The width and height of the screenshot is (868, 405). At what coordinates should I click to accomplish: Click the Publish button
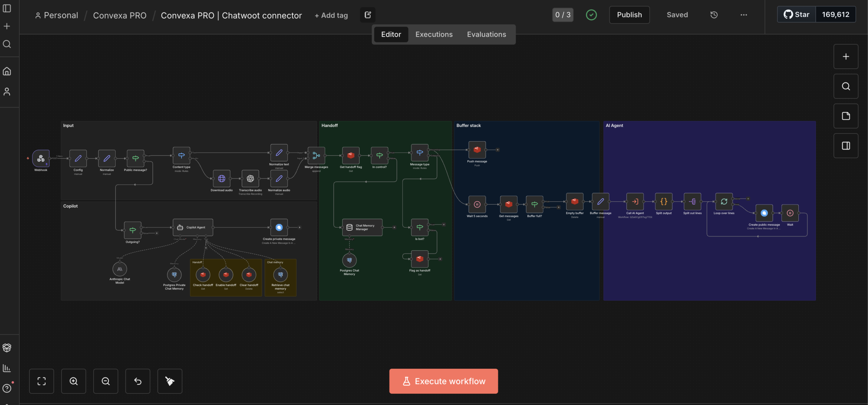click(x=629, y=15)
